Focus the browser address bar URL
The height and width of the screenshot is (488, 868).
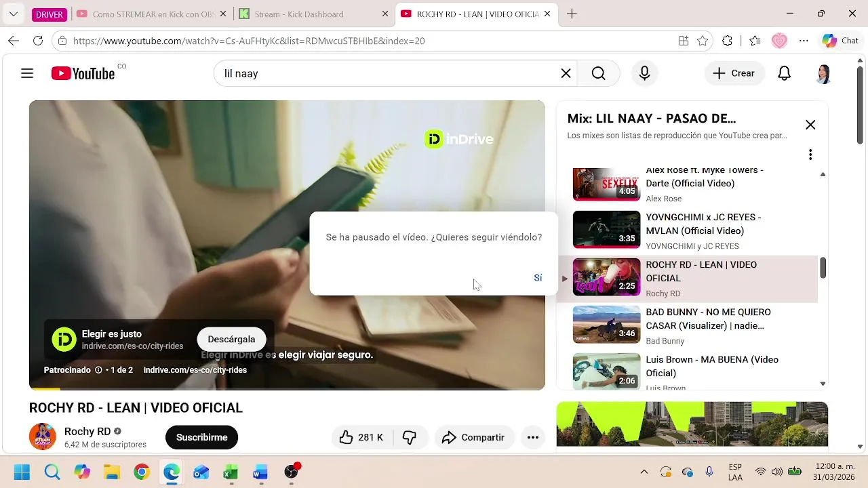pos(249,41)
